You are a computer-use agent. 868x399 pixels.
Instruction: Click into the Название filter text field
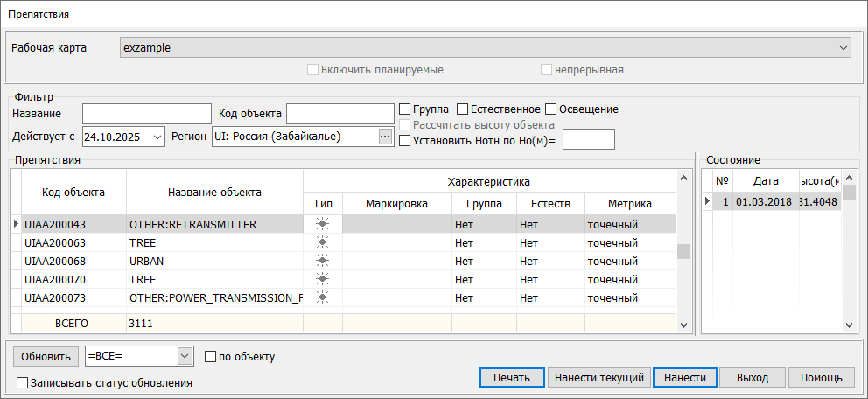pos(147,114)
